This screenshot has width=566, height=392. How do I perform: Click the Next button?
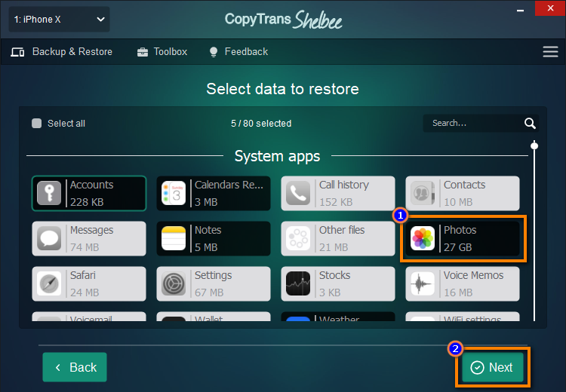point(492,367)
